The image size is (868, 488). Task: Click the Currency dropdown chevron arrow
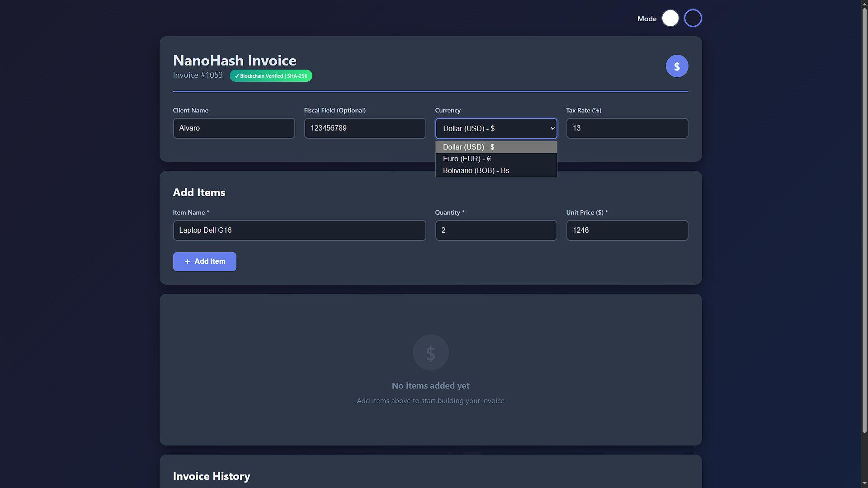(x=552, y=128)
